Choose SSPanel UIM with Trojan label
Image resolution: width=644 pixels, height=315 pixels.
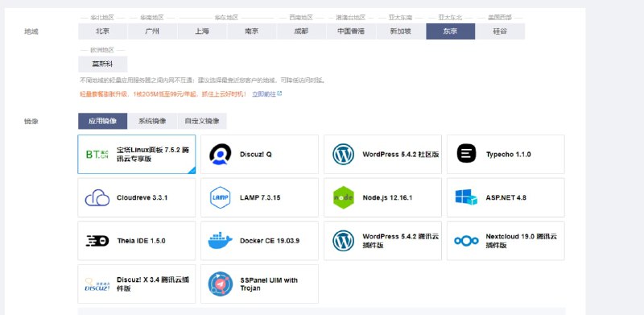pos(269,284)
